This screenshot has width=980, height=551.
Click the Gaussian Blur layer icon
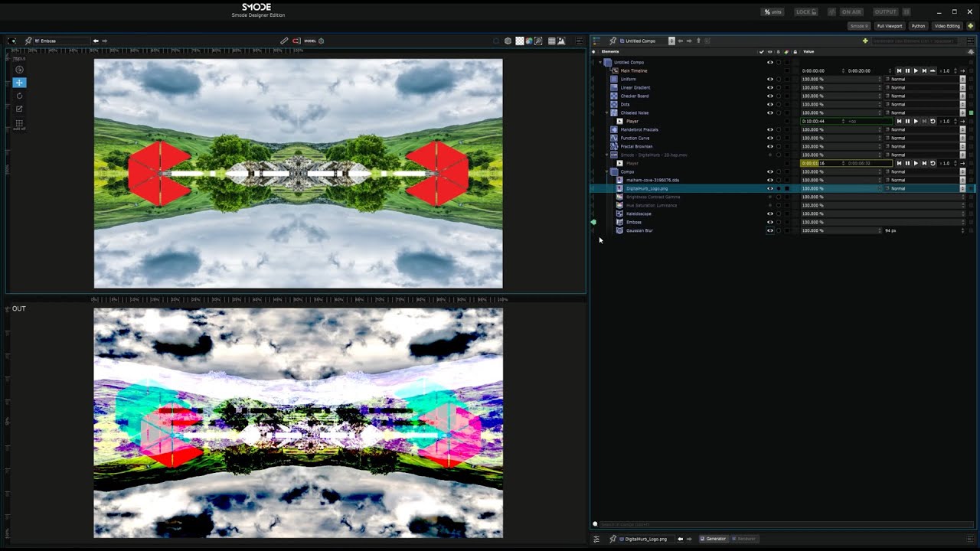coord(620,230)
